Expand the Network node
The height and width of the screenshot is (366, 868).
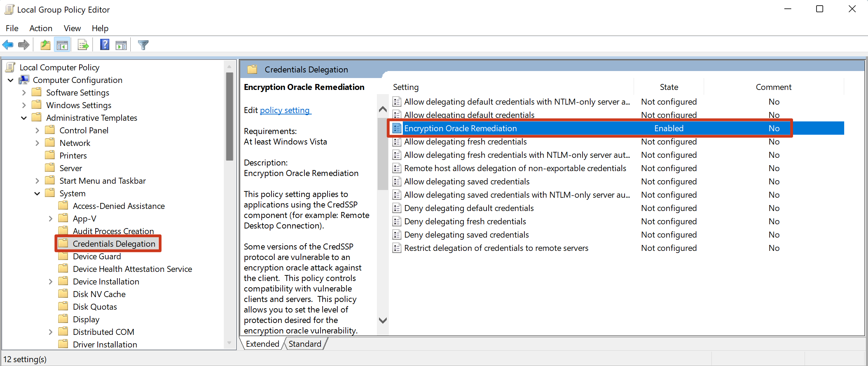[37, 143]
